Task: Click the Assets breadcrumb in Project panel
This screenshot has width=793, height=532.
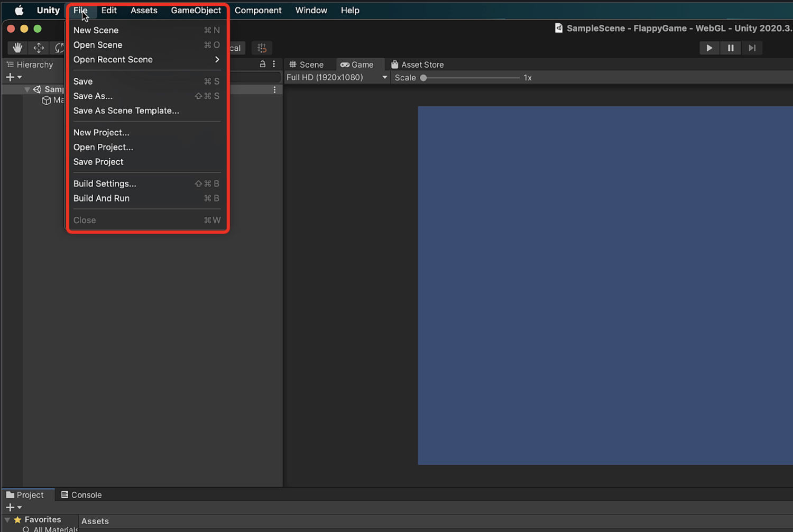Action: [95, 521]
